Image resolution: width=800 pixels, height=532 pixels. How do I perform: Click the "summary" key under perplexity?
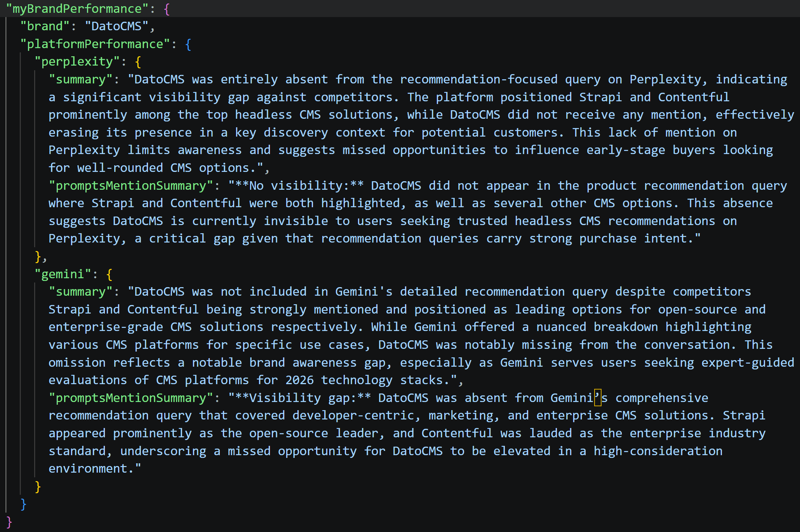click(x=81, y=79)
